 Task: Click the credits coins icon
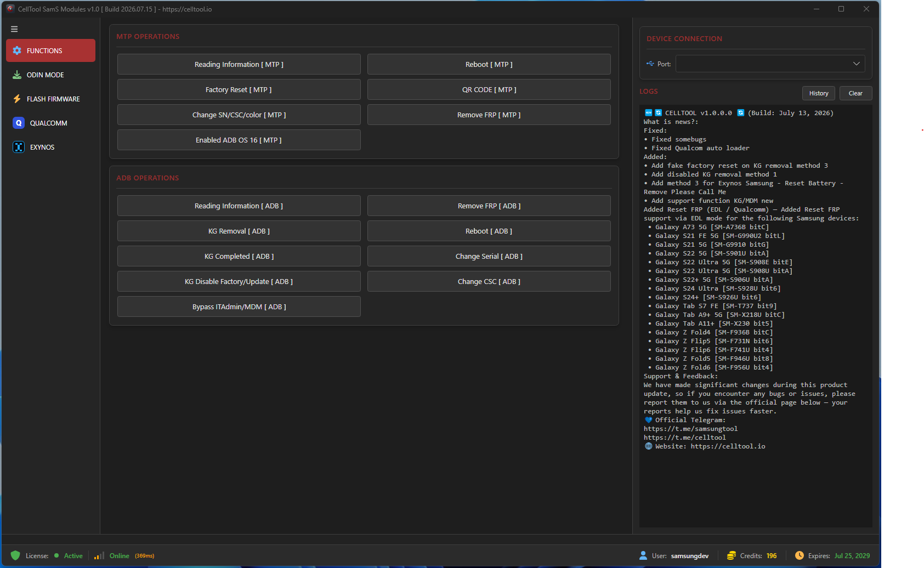[732, 555]
